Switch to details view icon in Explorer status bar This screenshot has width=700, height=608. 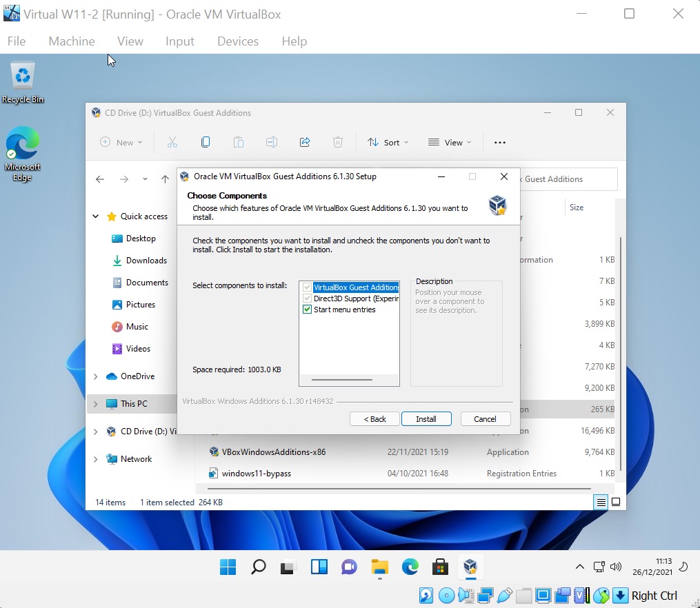click(601, 503)
